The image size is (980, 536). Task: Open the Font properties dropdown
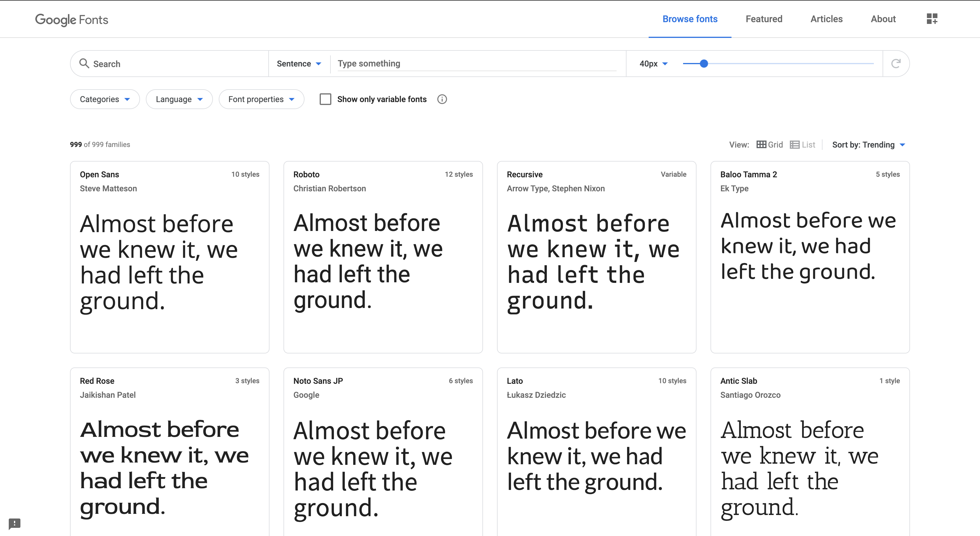pyautogui.click(x=261, y=99)
